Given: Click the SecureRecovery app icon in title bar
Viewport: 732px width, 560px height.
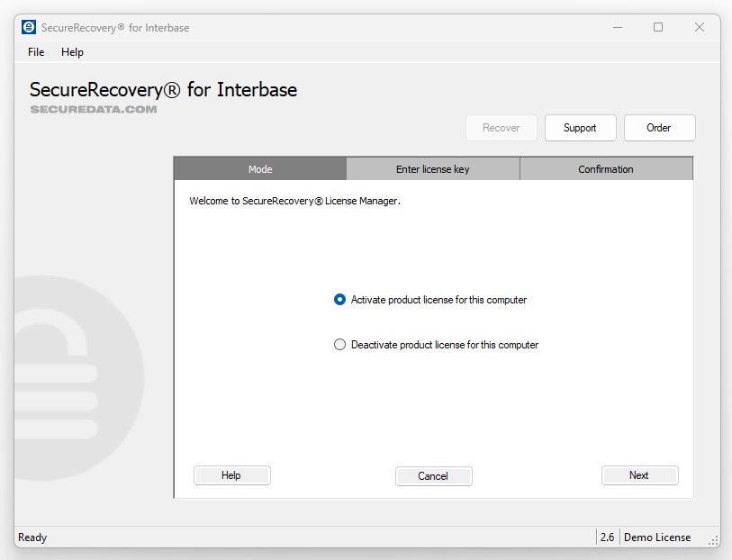Looking at the screenshot, I should pyautogui.click(x=29, y=27).
